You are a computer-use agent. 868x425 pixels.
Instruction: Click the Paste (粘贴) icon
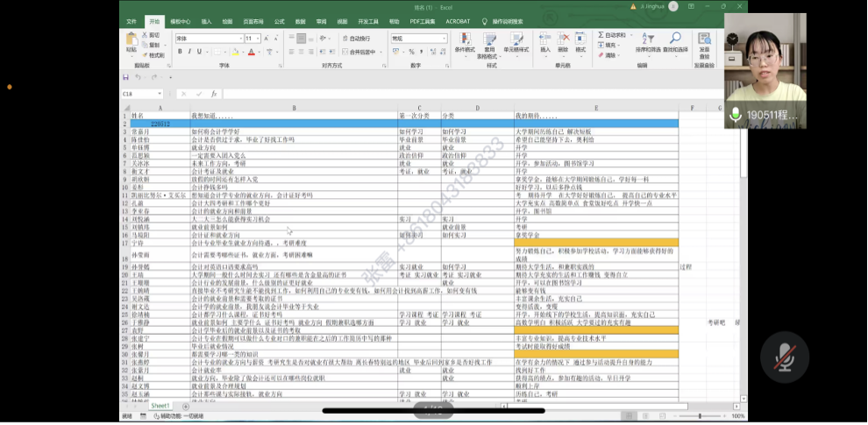tap(131, 41)
